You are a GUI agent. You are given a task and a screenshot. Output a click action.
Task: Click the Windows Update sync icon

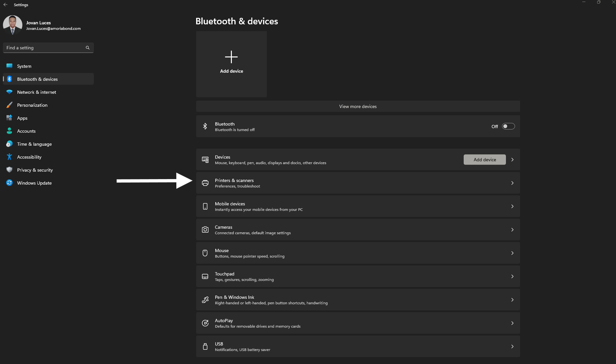tap(9, 183)
